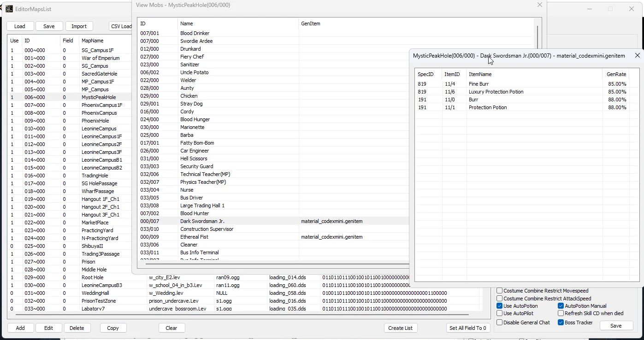This screenshot has width=644, height=340.
Task: Sort by MapName column header
Action: tap(105, 41)
